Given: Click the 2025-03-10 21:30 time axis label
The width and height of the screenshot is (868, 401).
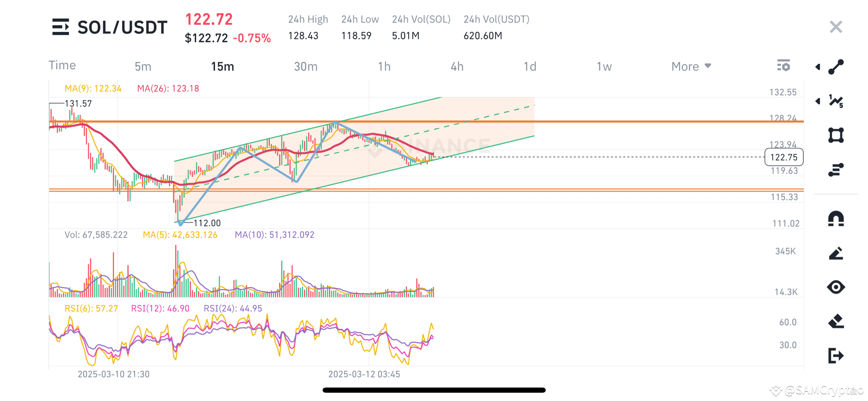Looking at the screenshot, I should pyautogui.click(x=114, y=374).
